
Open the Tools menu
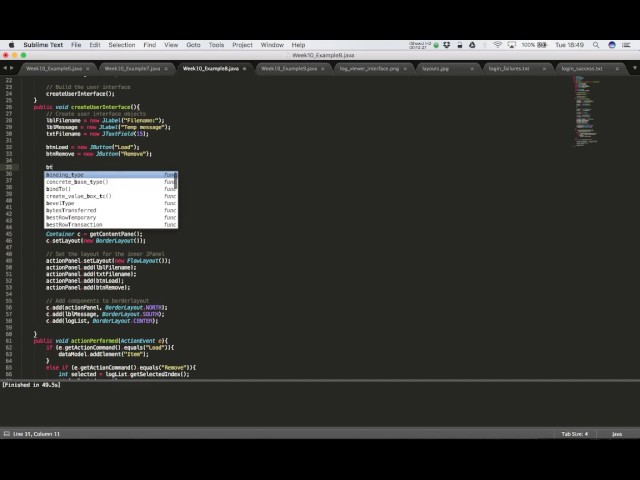[x=216, y=45]
